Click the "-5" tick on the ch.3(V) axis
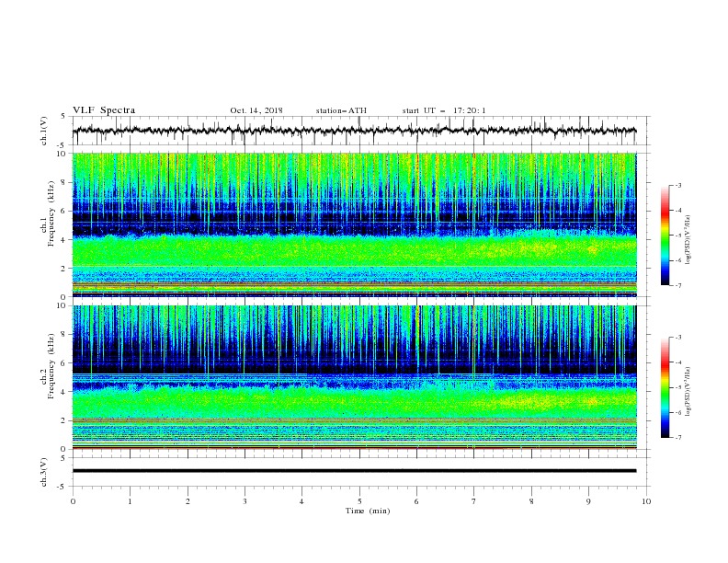This screenshot has width=728, height=563. 63,487
